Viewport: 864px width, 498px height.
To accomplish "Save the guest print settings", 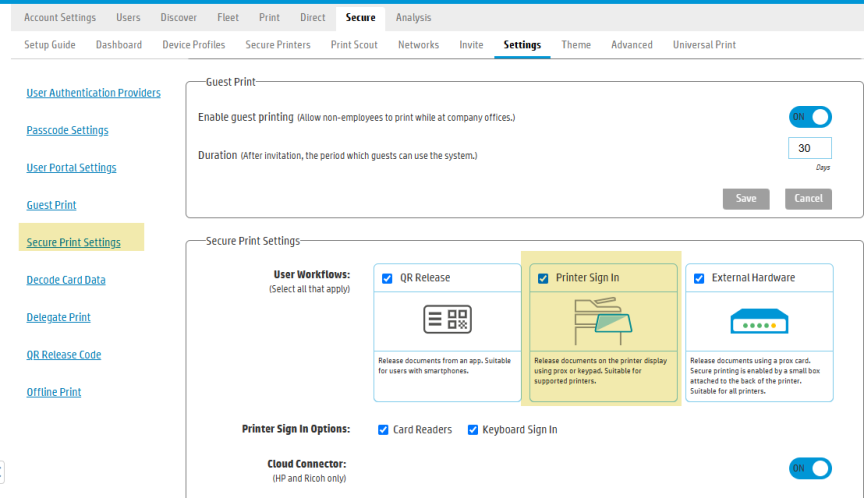I will tap(746, 198).
